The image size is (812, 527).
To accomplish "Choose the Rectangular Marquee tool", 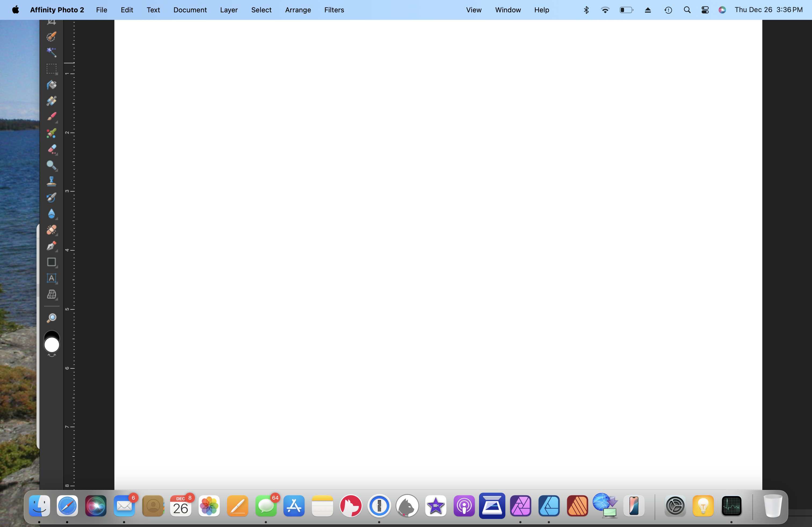I will [51, 68].
